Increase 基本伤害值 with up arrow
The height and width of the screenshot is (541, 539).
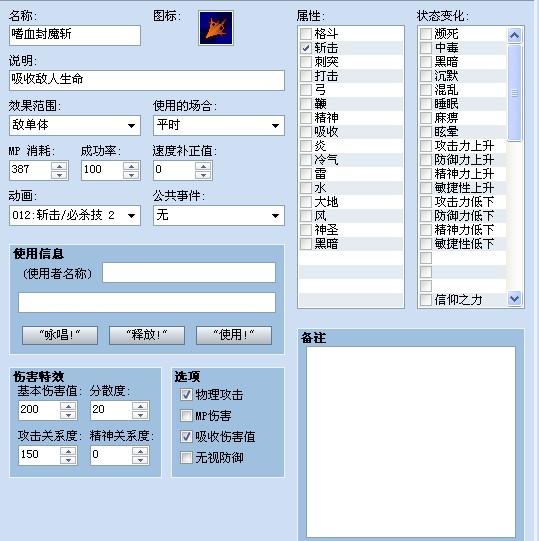click(x=68, y=406)
